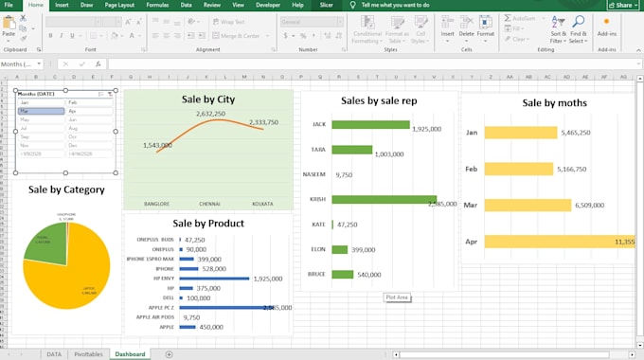Click Increase Font Size icon

(x=128, y=22)
